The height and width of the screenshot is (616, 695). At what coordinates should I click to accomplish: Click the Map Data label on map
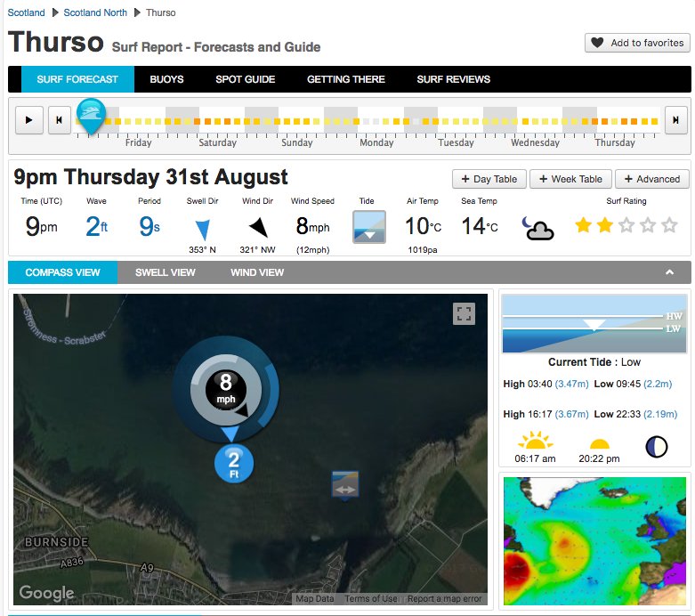[x=315, y=599]
